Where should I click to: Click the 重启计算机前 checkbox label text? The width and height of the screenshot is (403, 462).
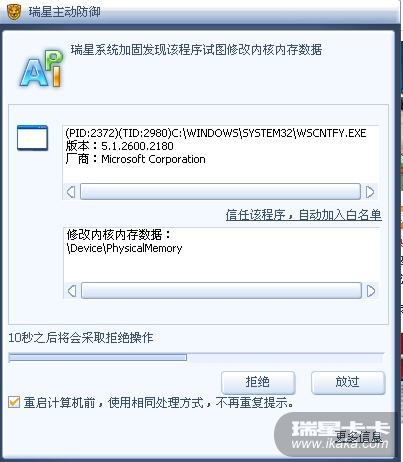click(x=159, y=403)
